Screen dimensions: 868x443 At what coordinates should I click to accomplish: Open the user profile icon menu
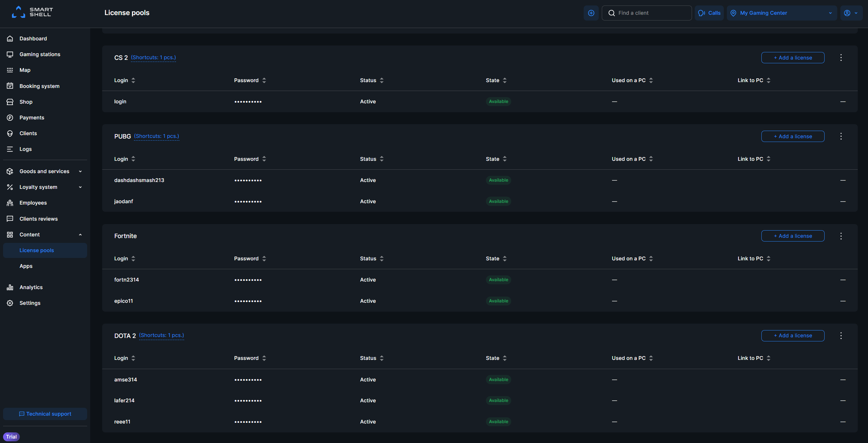coord(851,13)
